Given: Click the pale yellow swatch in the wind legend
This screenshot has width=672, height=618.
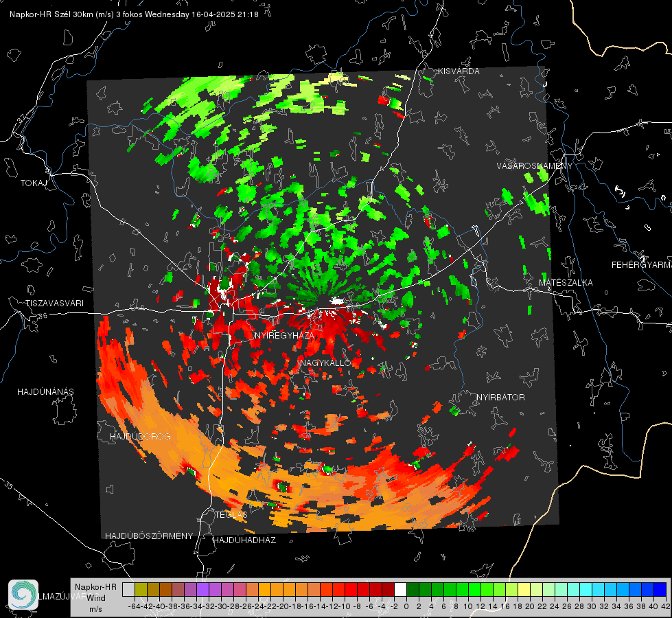Looking at the screenshot, I should point(524,590).
